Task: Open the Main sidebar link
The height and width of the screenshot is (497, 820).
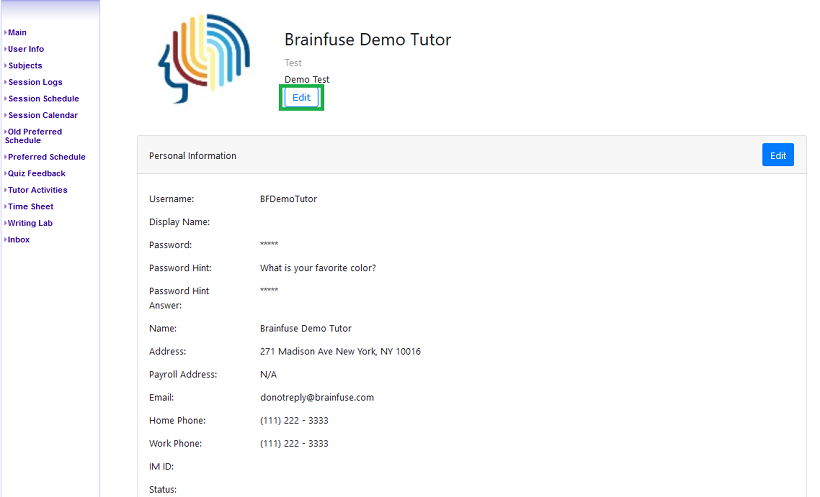Action: [x=17, y=33]
